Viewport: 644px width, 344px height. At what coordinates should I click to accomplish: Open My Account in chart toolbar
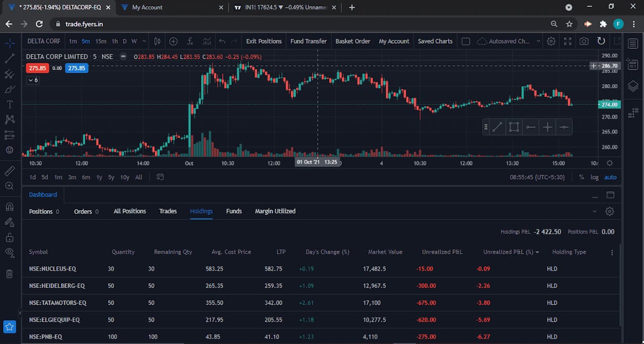[x=394, y=41]
